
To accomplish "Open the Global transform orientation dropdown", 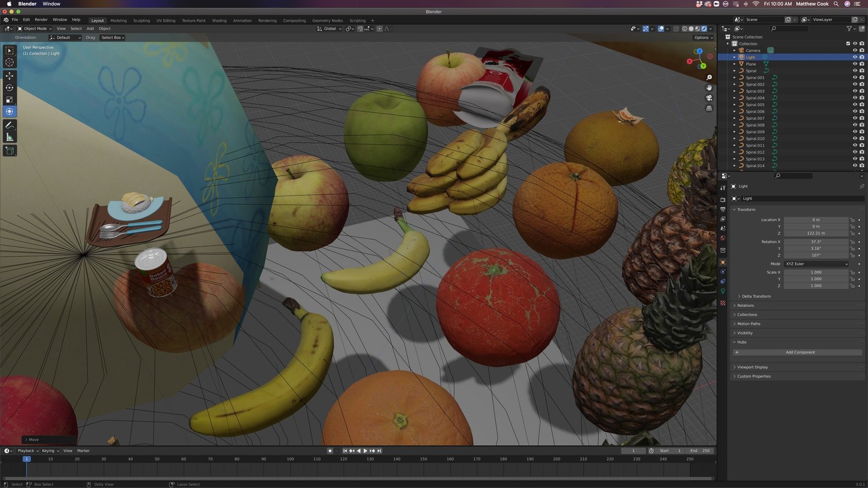I will click(330, 28).
